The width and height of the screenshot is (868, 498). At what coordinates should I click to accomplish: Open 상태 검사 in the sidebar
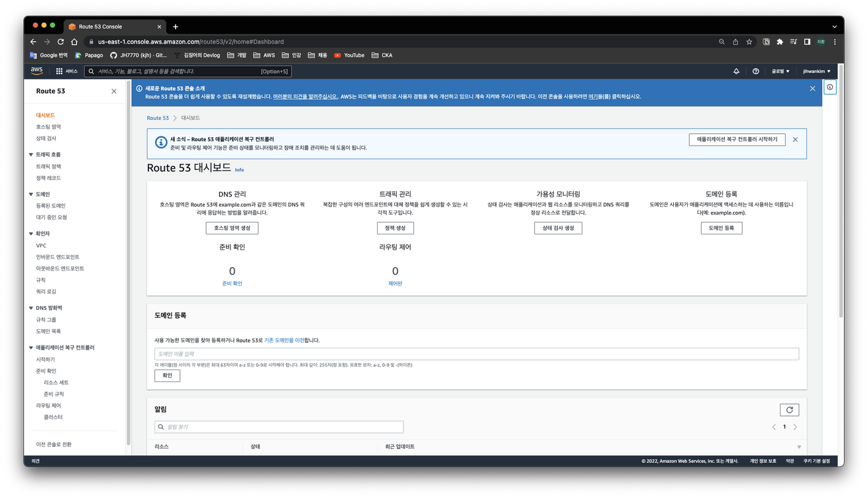(x=46, y=138)
